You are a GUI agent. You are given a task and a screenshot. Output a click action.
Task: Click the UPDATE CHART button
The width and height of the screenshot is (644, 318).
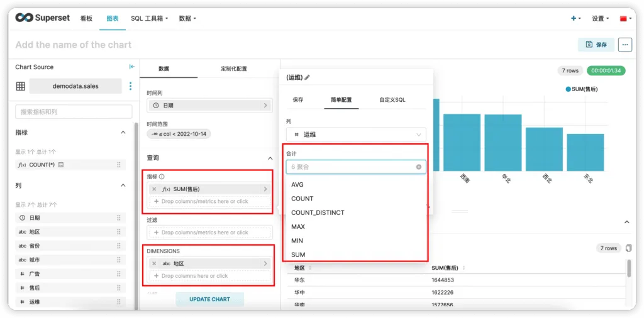[x=210, y=299]
